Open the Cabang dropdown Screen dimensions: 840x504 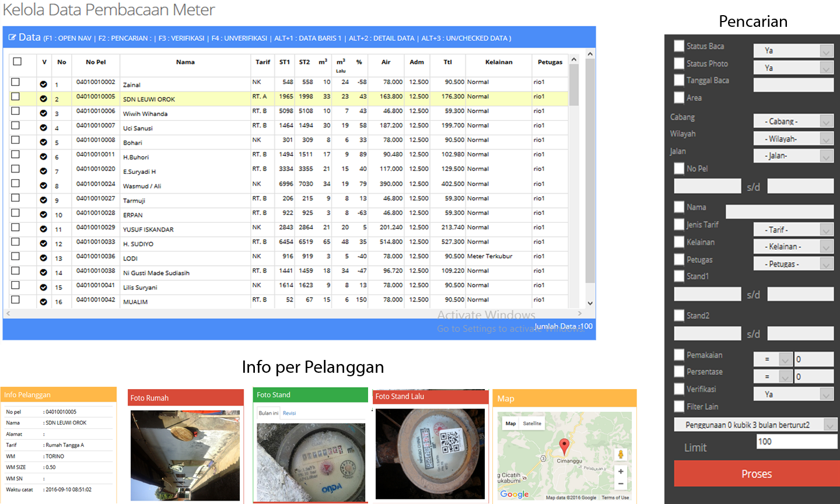(793, 121)
